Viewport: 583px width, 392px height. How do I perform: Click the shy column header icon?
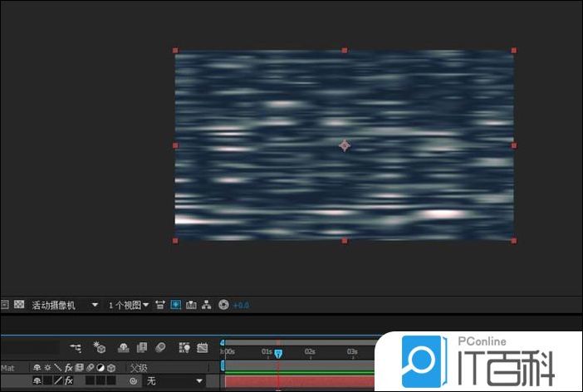37,368
